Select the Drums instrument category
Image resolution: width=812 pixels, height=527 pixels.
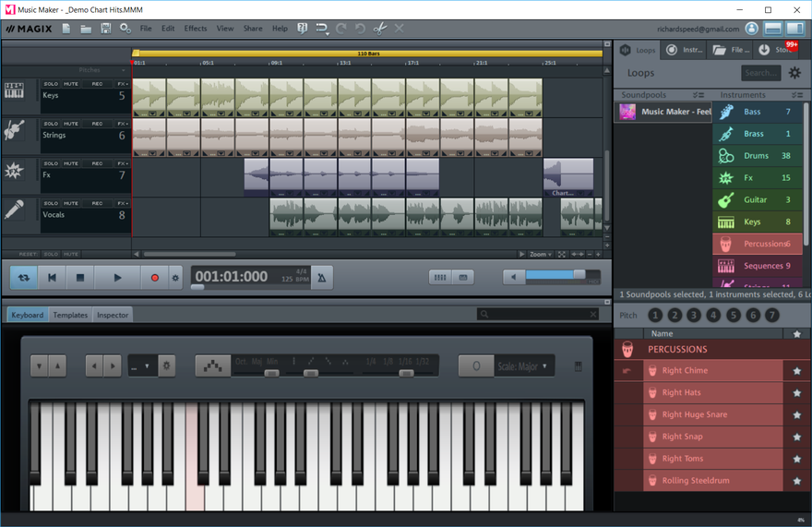758,155
